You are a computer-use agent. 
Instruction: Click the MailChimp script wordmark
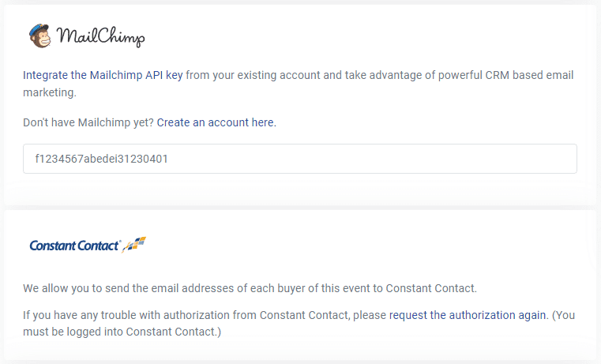point(101,37)
